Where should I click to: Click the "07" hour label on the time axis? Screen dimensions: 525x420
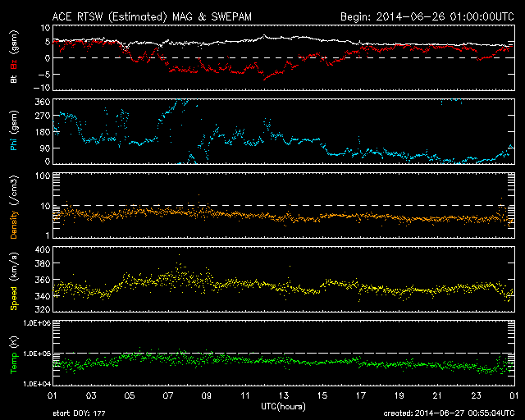[167, 396]
